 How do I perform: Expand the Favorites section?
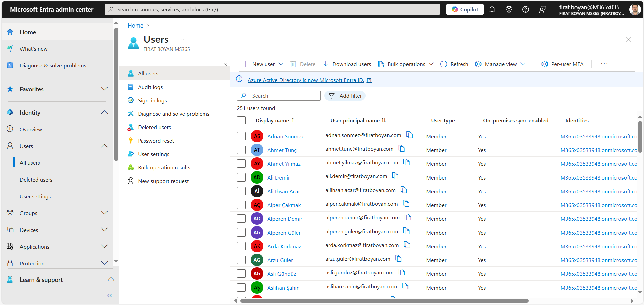pyautogui.click(x=104, y=89)
